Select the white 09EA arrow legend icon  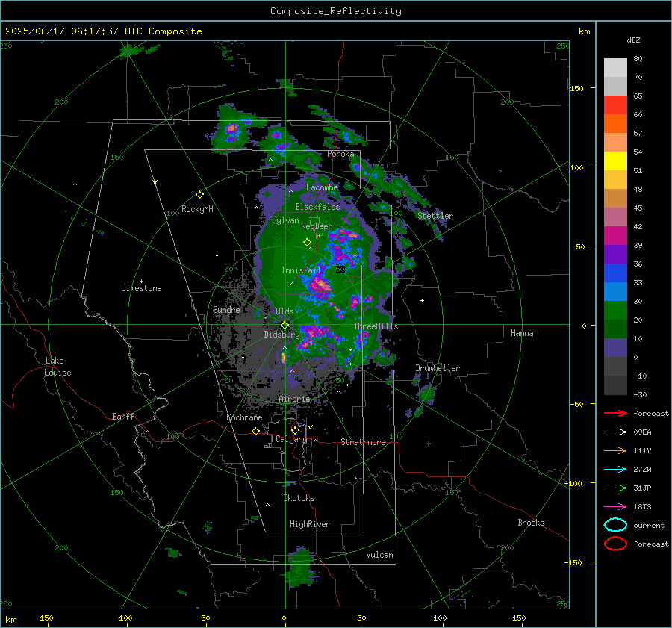(x=615, y=432)
